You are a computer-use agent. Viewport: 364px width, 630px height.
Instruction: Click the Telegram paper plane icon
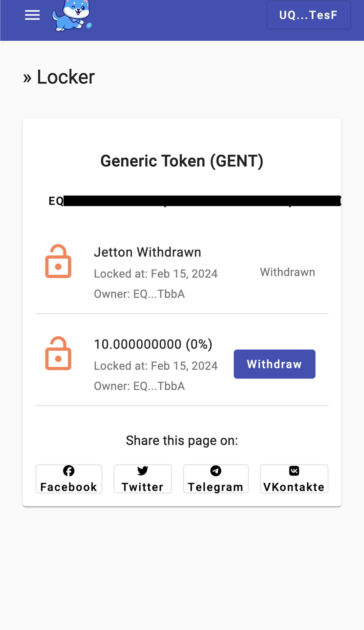216,471
